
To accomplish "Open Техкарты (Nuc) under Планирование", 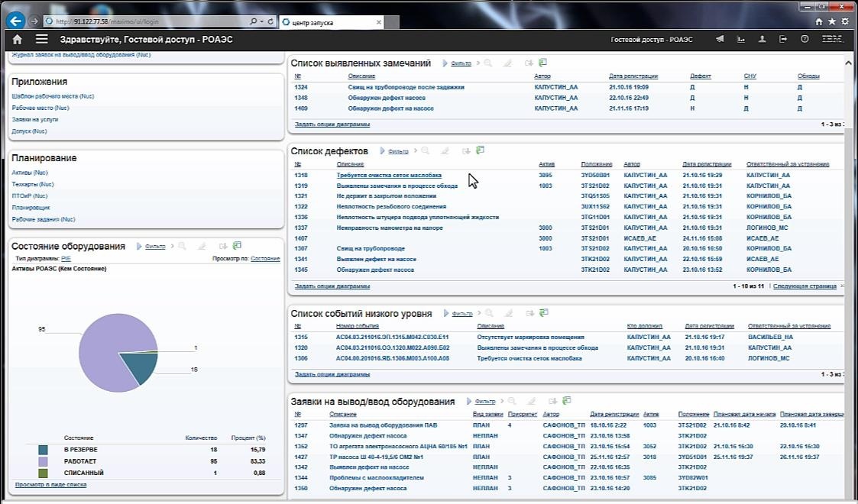I will (x=33, y=184).
